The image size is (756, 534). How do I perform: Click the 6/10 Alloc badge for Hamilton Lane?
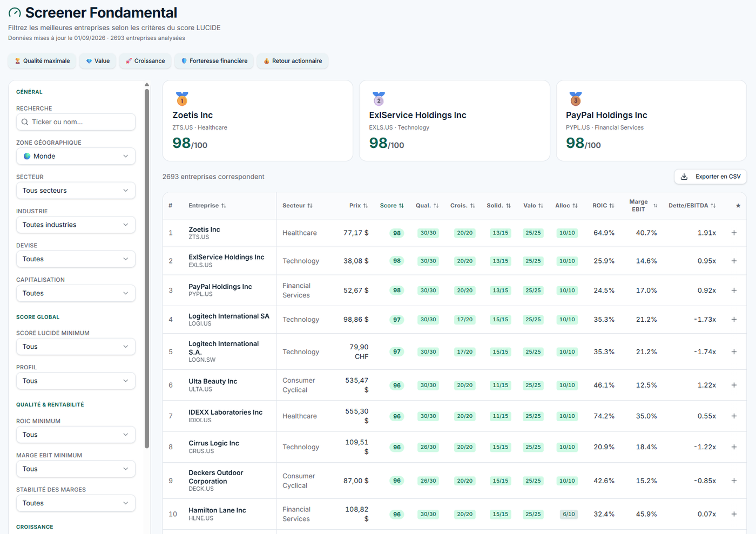pyautogui.click(x=568, y=514)
